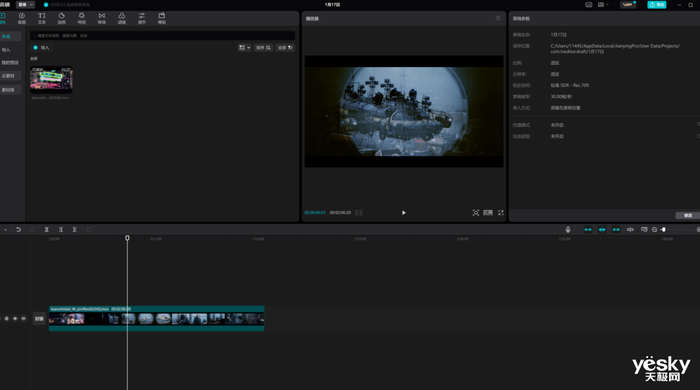Click the draft name value '1月17日'
This screenshot has height=390, width=700.
[x=558, y=35]
